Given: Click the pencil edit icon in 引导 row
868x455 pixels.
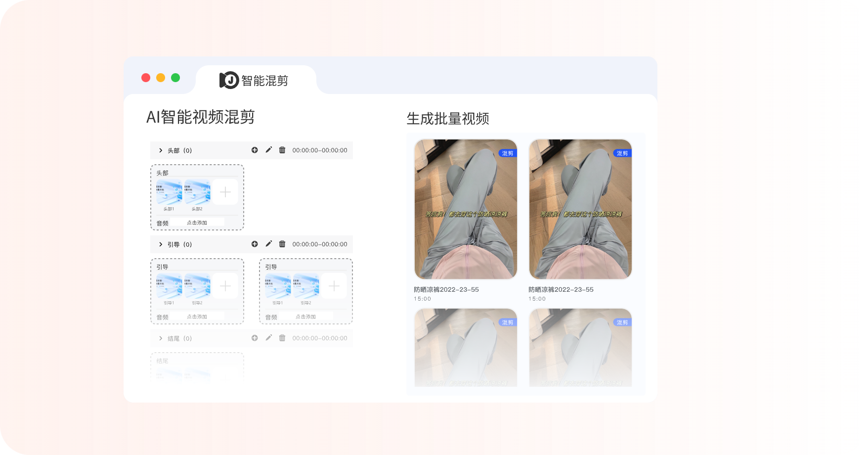Looking at the screenshot, I should click(x=268, y=244).
